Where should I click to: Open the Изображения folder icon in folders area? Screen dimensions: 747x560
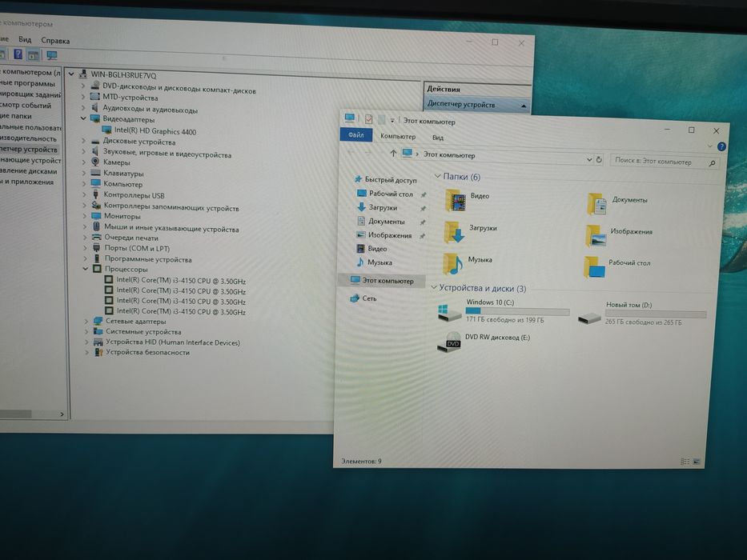596,236
